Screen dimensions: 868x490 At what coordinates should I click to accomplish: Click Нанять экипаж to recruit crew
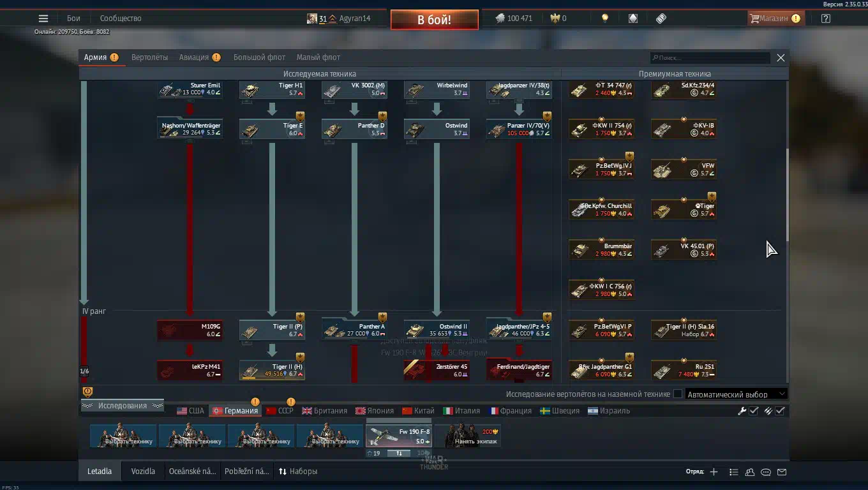click(468, 436)
